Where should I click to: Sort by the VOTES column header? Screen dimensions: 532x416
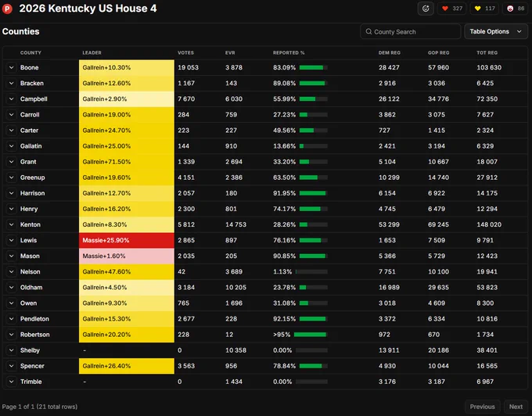[186, 53]
